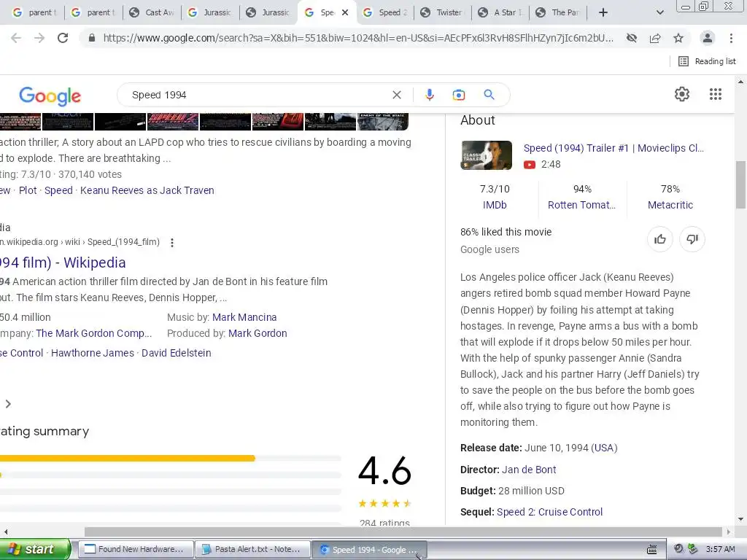Screen dimensions: 747x560
Task: Switch to the Twister tab
Action: pyautogui.click(x=443, y=12)
